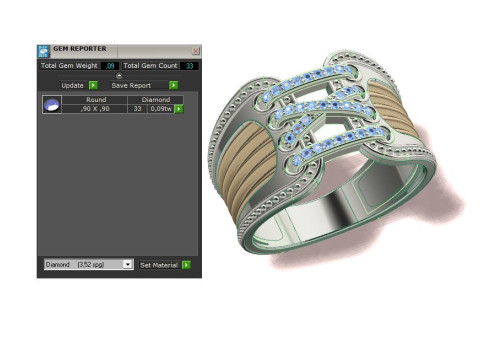Screen dimensions: 480x360
Task: Close the Gem Reporter panel
Action: [196, 51]
